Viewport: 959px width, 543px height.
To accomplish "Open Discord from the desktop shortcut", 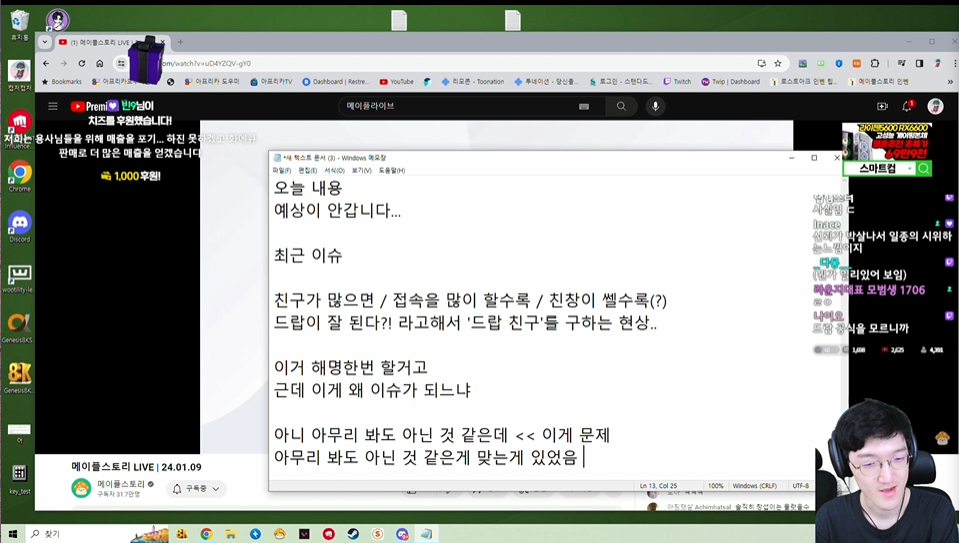I will 19,224.
